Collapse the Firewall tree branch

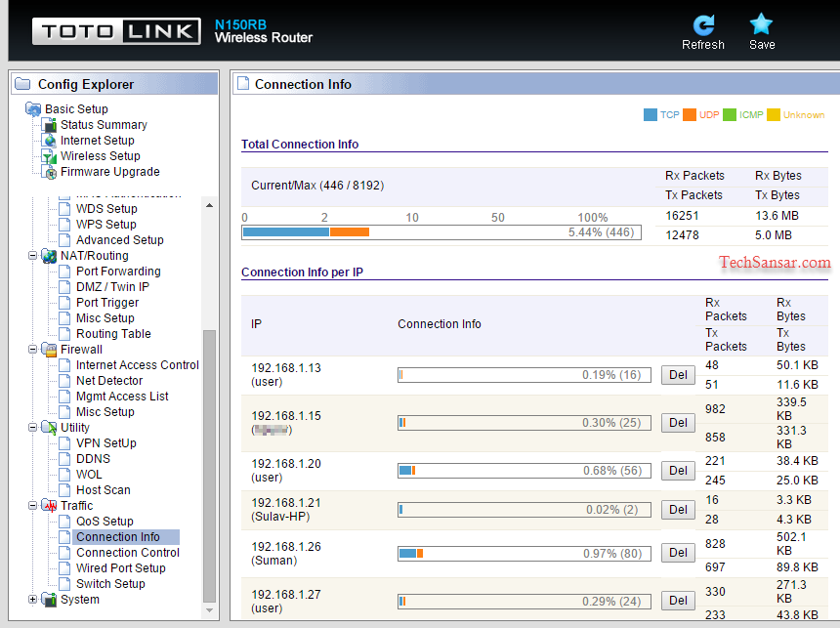point(32,349)
